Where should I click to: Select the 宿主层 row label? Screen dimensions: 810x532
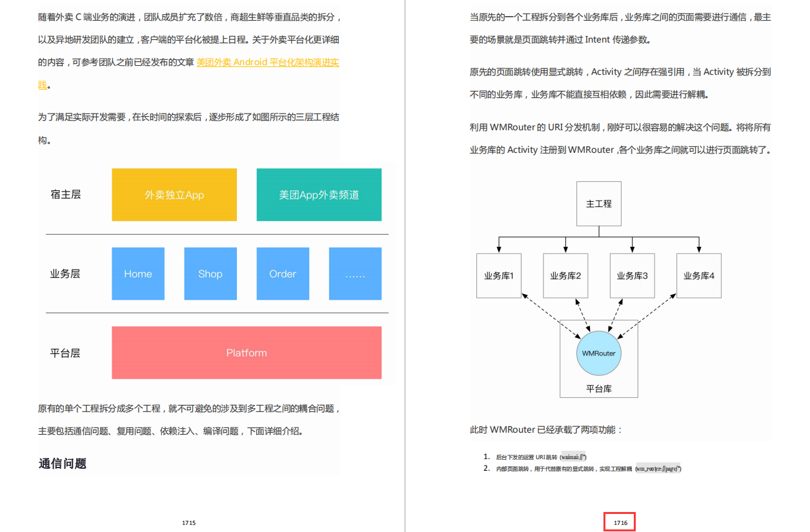point(65,194)
